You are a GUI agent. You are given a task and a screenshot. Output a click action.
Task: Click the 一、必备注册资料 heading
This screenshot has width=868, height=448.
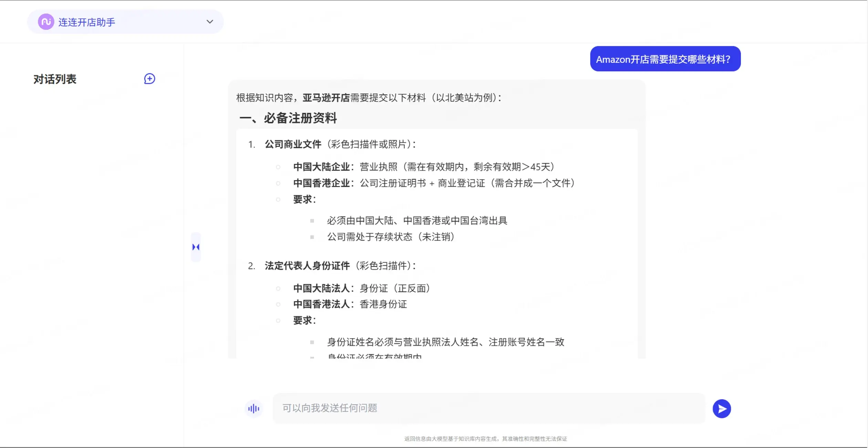pyautogui.click(x=288, y=118)
